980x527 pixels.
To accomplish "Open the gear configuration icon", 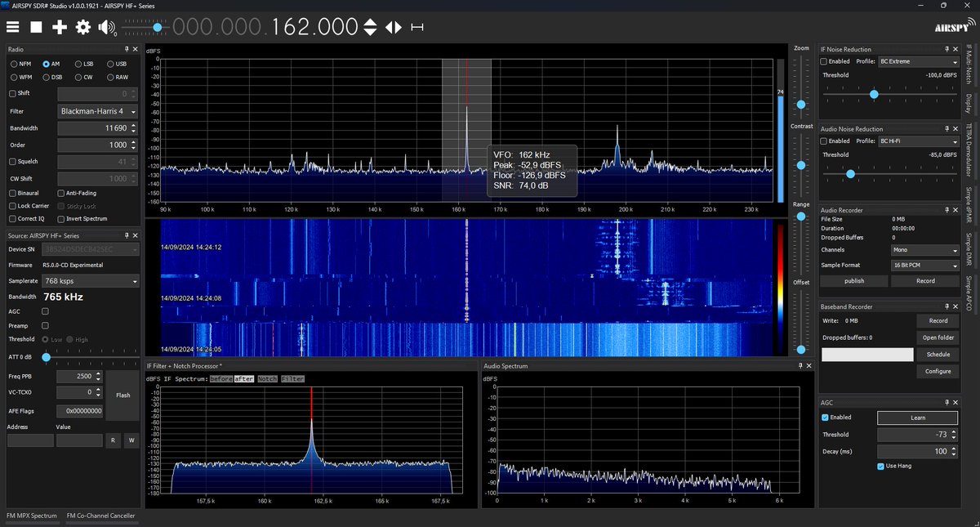I will click(x=83, y=27).
